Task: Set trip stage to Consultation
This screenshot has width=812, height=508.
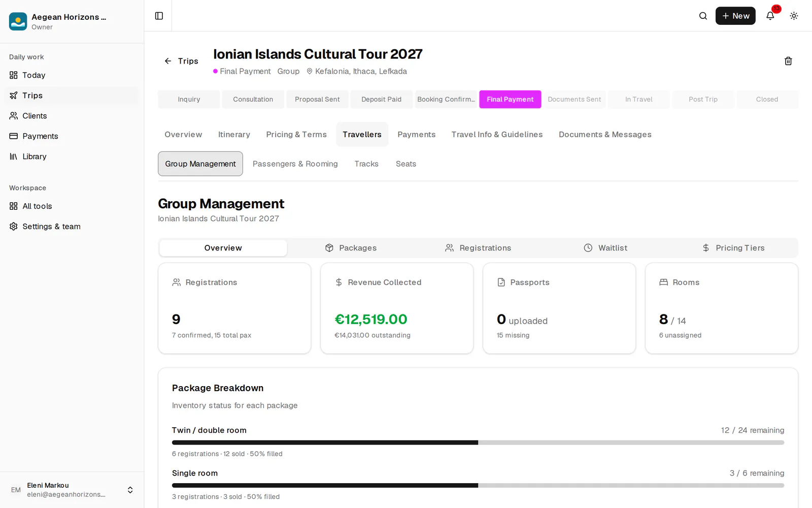Action: [x=253, y=100]
